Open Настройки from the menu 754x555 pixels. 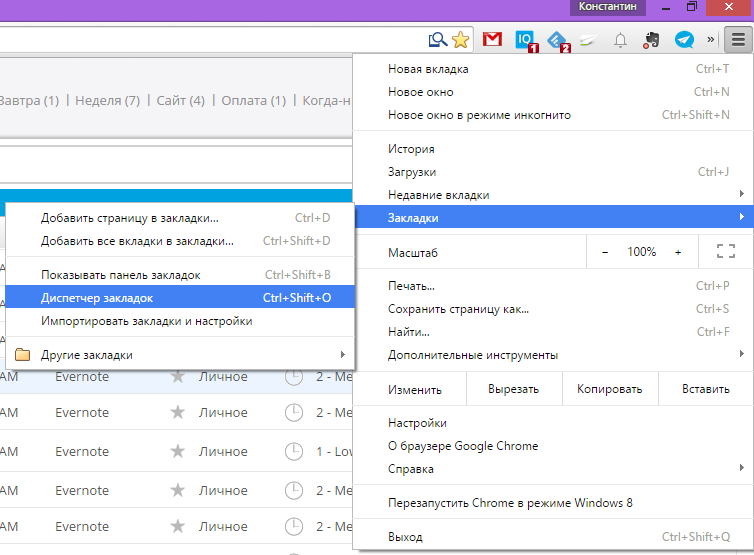(553, 423)
